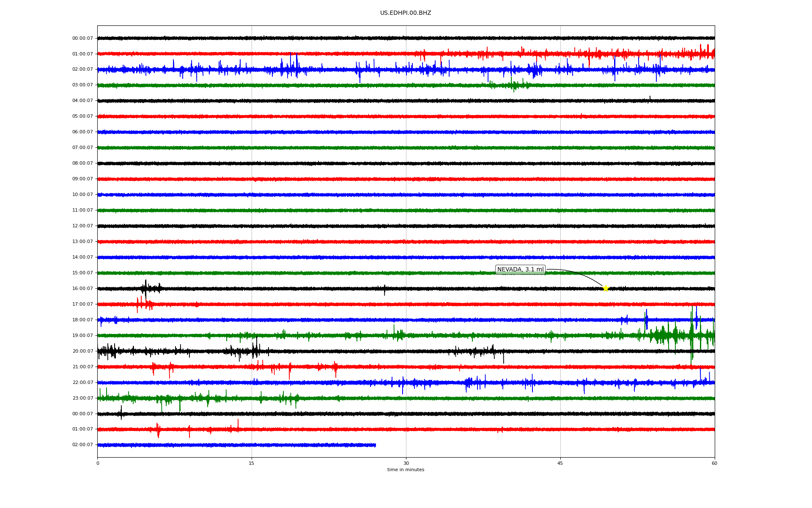The image size is (812, 508).
Task: Click the 05:00:07 time label
Action: click(x=82, y=116)
